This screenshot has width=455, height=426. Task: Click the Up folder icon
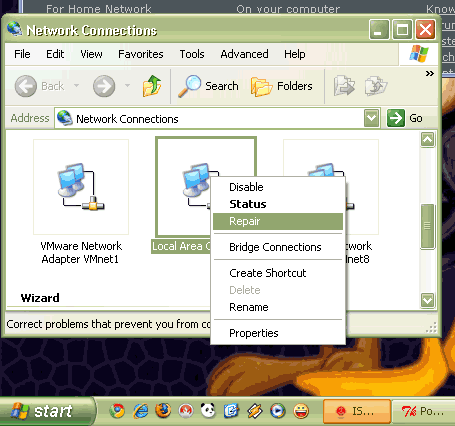click(x=152, y=86)
